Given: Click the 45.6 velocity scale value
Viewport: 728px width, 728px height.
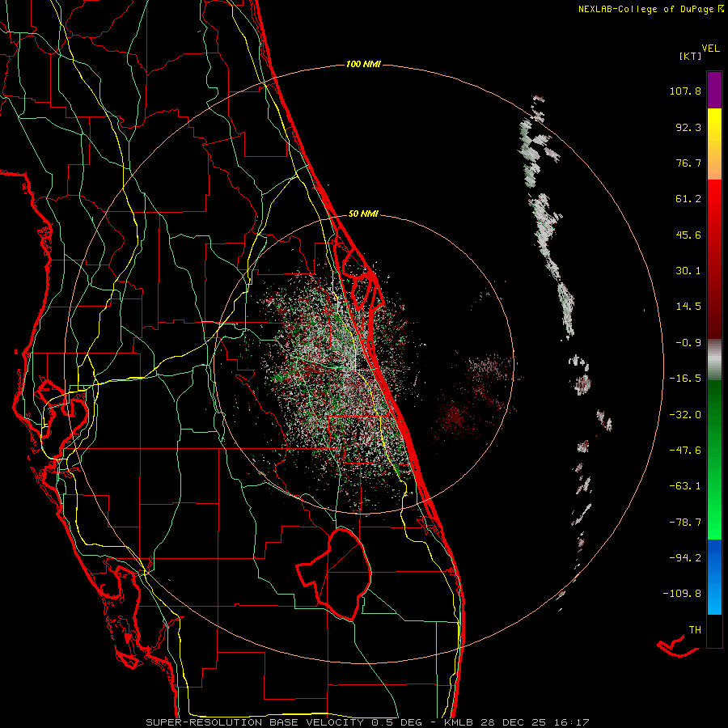Looking at the screenshot, I should [688, 235].
